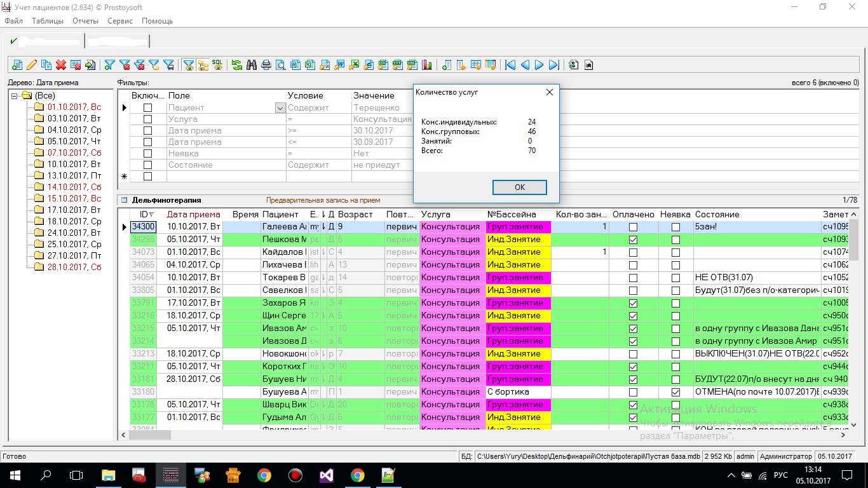Image resolution: width=868 pixels, height=488 pixels.
Task: Click the SQL view icon
Action: click(x=217, y=65)
